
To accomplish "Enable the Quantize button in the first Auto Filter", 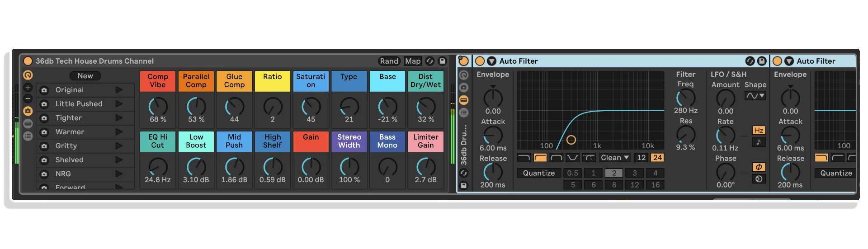I will (538, 173).
